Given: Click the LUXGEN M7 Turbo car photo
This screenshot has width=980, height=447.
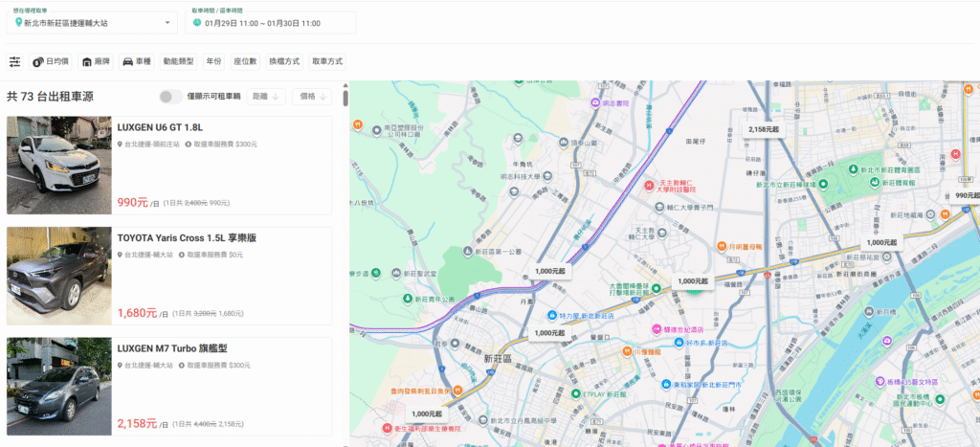Looking at the screenshot, I should 59,386.
